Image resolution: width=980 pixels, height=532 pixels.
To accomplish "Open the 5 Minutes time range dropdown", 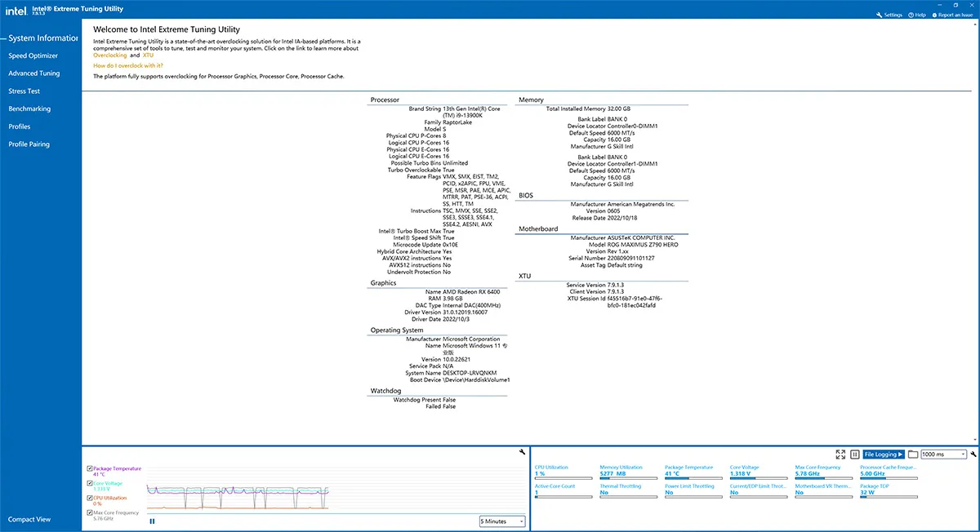I will tap(502, 521).
